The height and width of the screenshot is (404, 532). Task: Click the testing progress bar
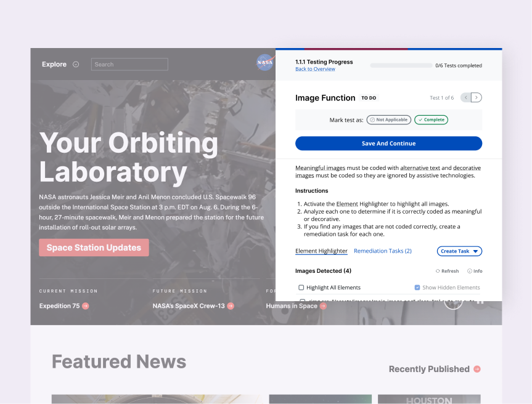[401, 65]
